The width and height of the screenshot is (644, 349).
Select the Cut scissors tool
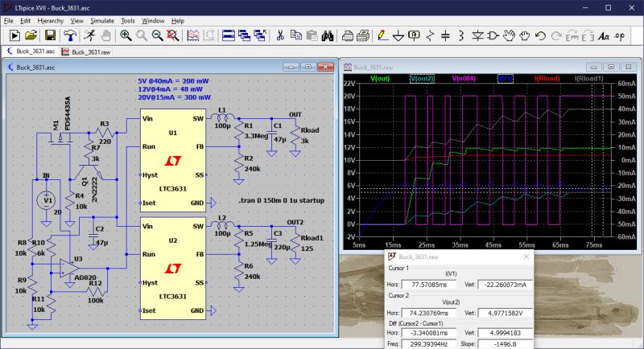280,35
